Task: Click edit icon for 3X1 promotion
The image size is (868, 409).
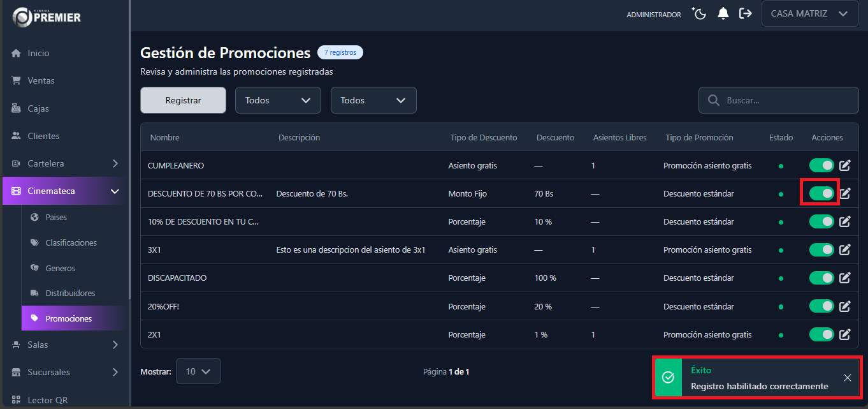Action: [x=845, y=250]
